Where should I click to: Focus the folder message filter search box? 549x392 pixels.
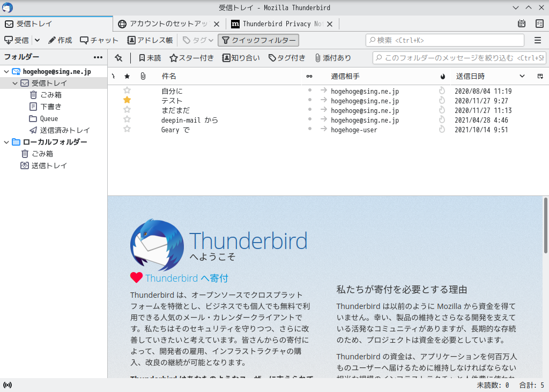[x=461, y=58]
